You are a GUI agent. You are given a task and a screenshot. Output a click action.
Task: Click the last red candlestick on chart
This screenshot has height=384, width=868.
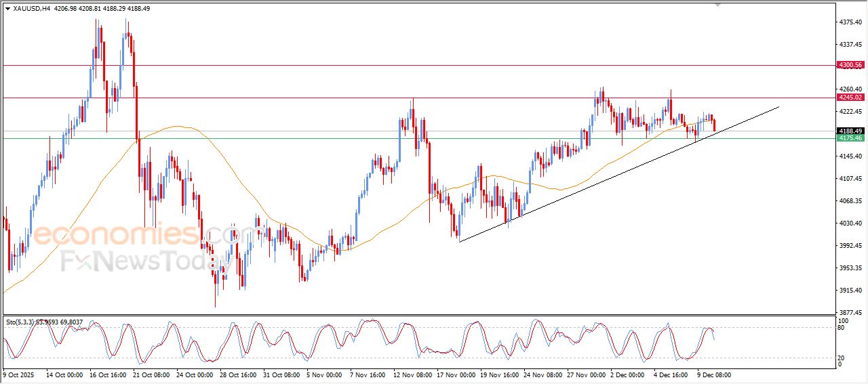[x=714, y=125]
